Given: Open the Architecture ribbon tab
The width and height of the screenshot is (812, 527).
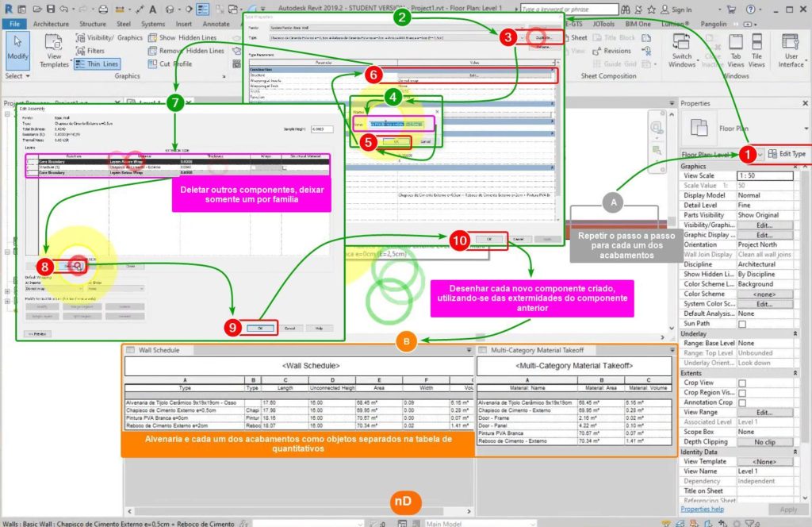Looking at the screenshot, I should [x=51, y=24].
